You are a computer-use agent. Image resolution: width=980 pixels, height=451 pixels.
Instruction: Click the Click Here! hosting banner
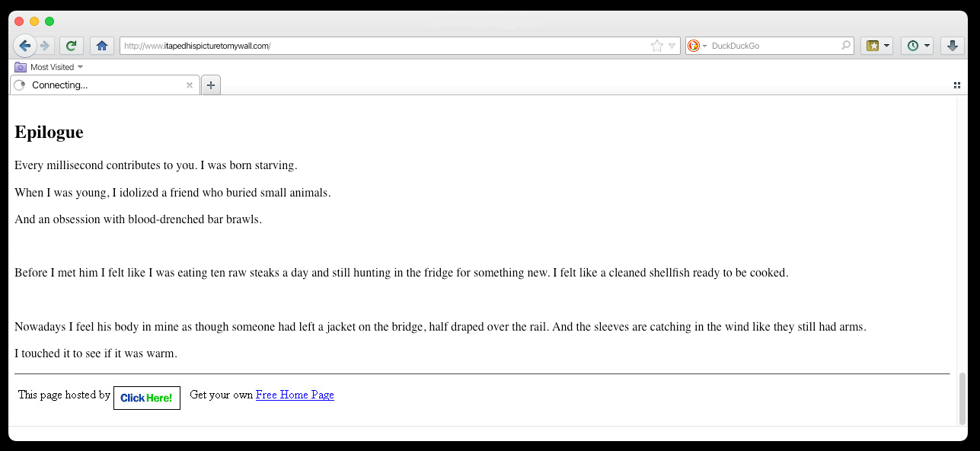147,398
